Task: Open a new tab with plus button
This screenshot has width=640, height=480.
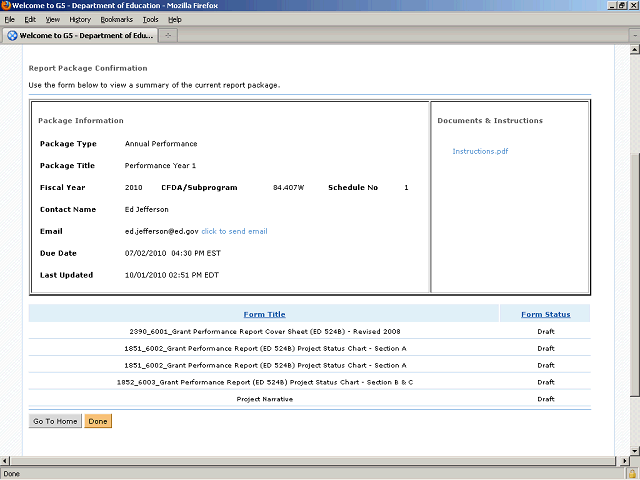Action: [x=169, y=36]
